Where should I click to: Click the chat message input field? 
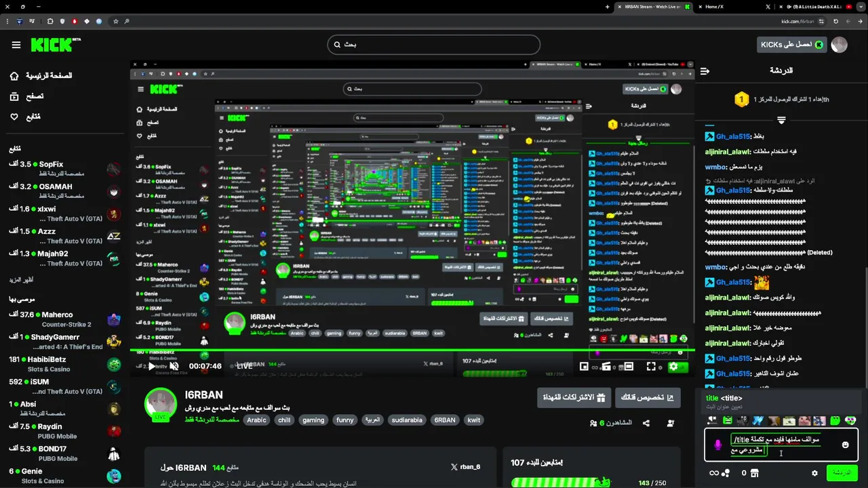pos(782,445)
